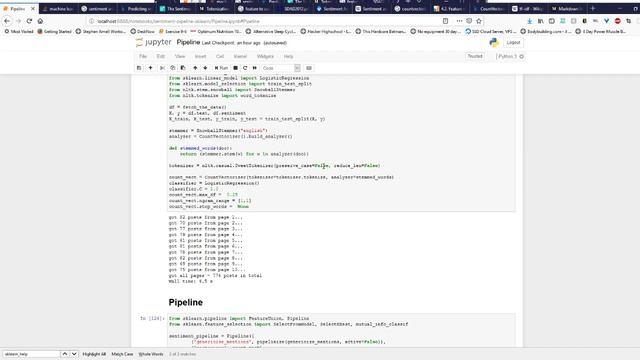Click the Run button
Screen dimensions: 640x360
[x=221, y=68]
